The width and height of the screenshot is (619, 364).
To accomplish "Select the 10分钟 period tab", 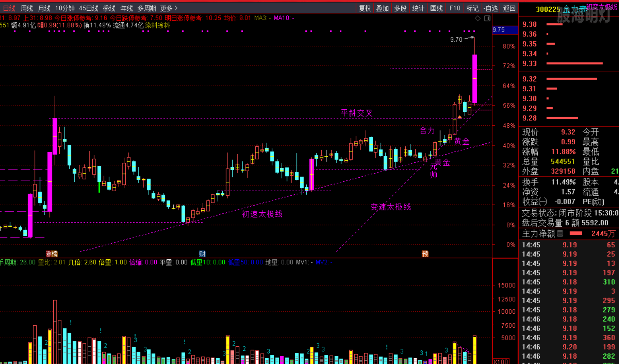I will pos(65,8).
